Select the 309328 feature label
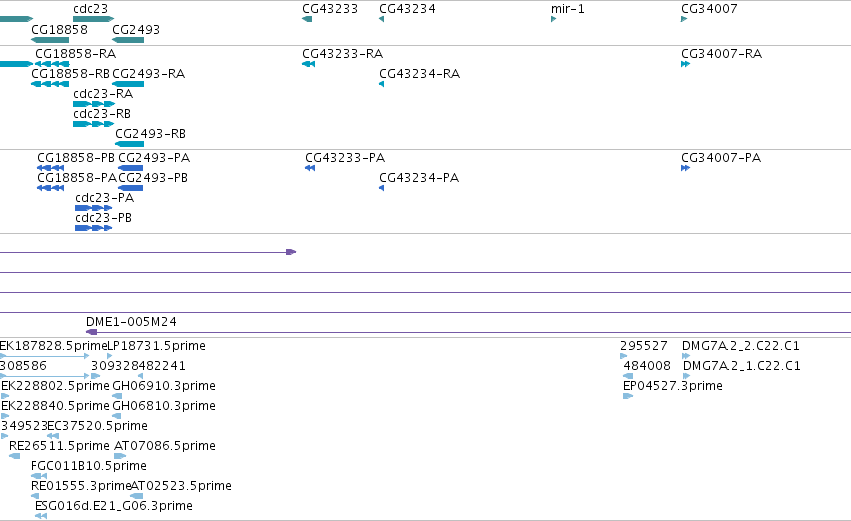 115,366
